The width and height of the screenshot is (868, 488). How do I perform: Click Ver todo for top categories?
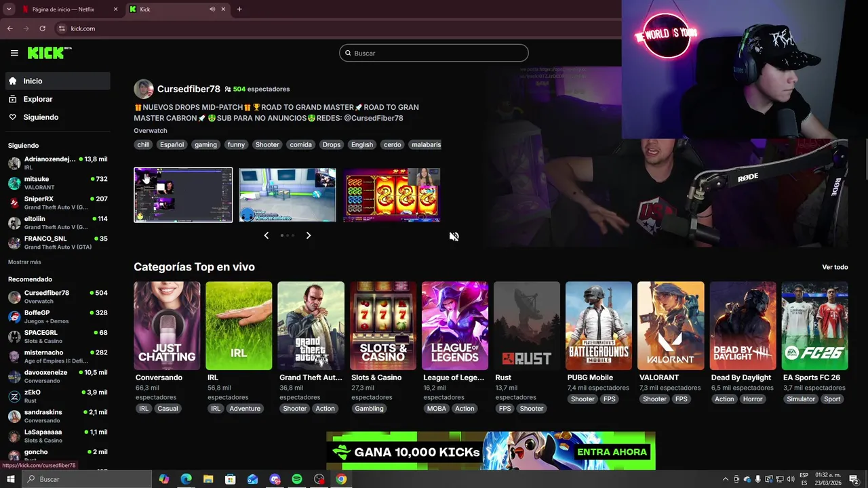point(835,267)
